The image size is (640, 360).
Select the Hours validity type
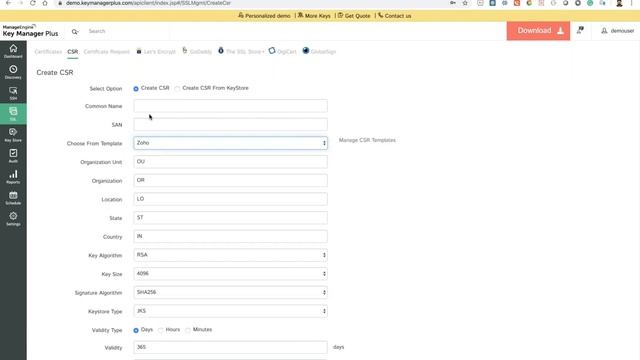click(161, 330)
